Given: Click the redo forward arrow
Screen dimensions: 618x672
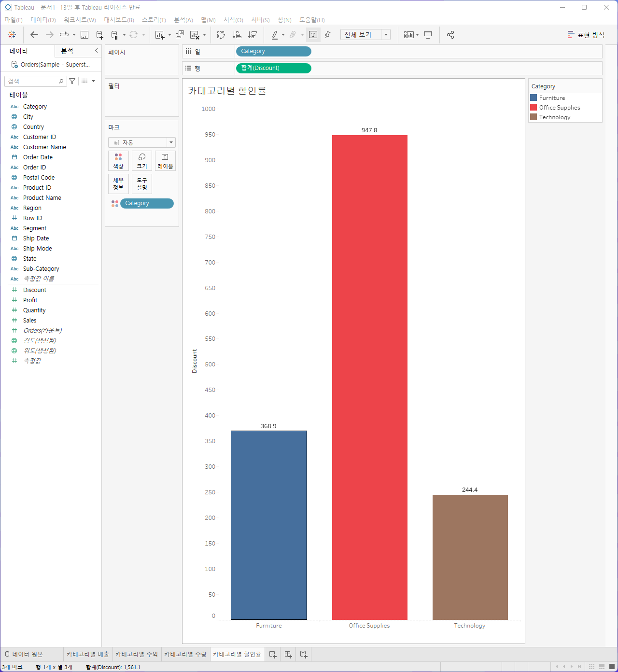Looking at the screenshot, I should pos(49,35).
